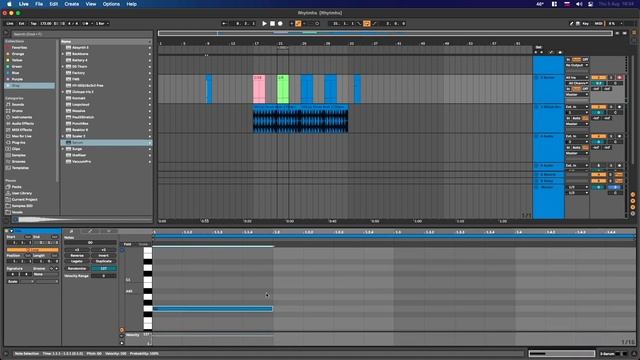This screenshot has height=360, width=640.
Task: Select the blue audio waveform clip
Action: point(300,119)
